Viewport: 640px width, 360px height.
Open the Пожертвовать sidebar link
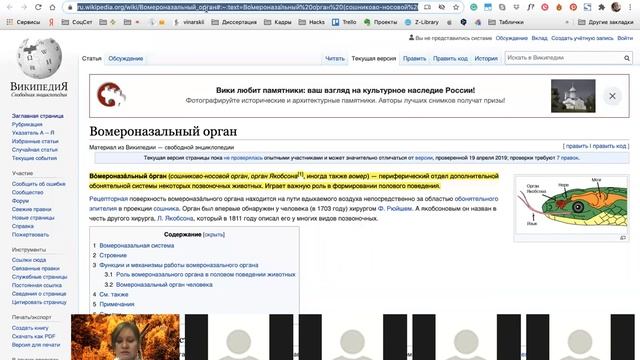pyautogui.click(x=30, y=235)
